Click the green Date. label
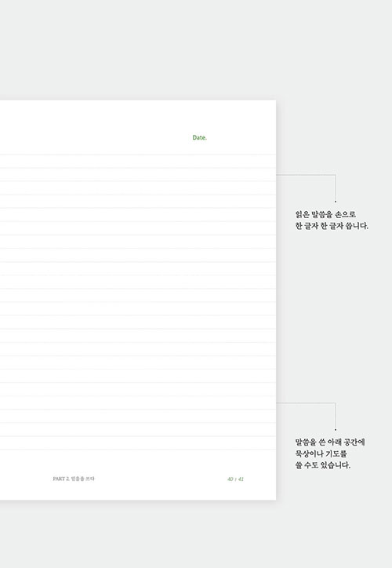The image size is (392, 568). tap(199, 137)
